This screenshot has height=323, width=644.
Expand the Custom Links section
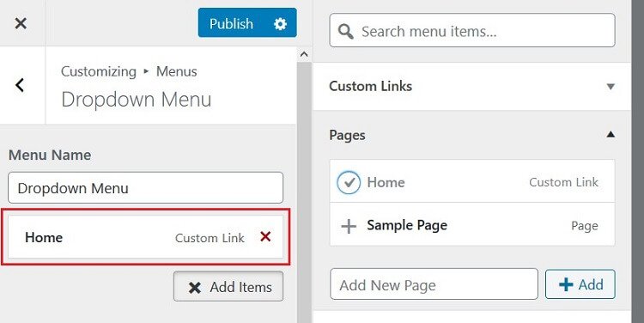tap(472, 86)
